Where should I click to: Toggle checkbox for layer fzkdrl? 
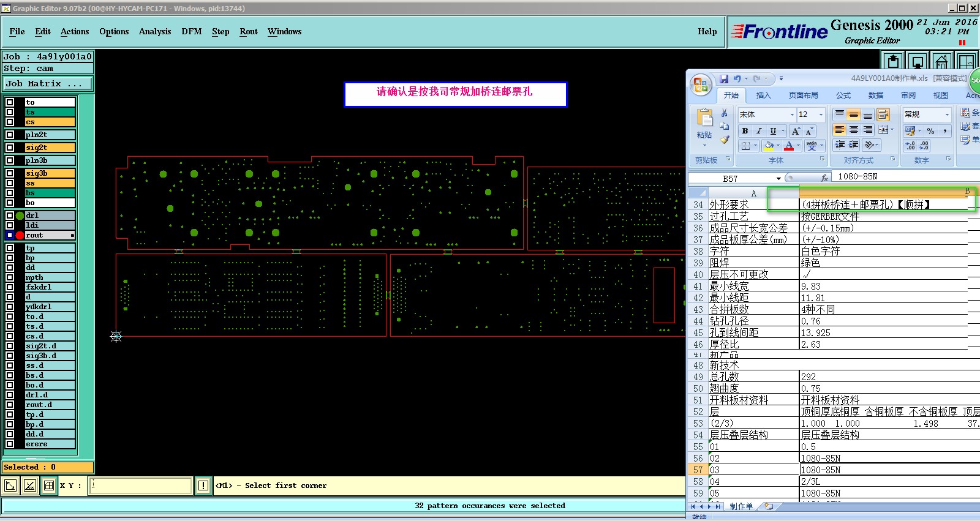tap(10, 287)
